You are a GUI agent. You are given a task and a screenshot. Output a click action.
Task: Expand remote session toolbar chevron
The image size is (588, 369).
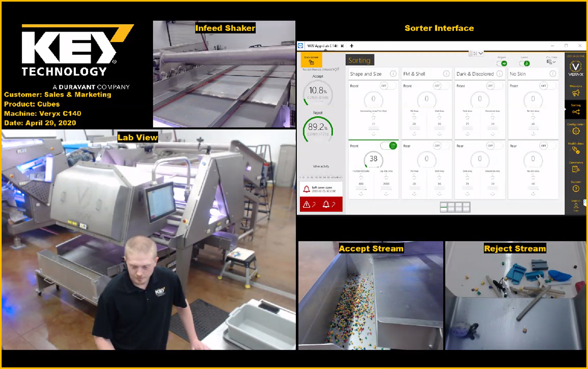pos(481,54)
